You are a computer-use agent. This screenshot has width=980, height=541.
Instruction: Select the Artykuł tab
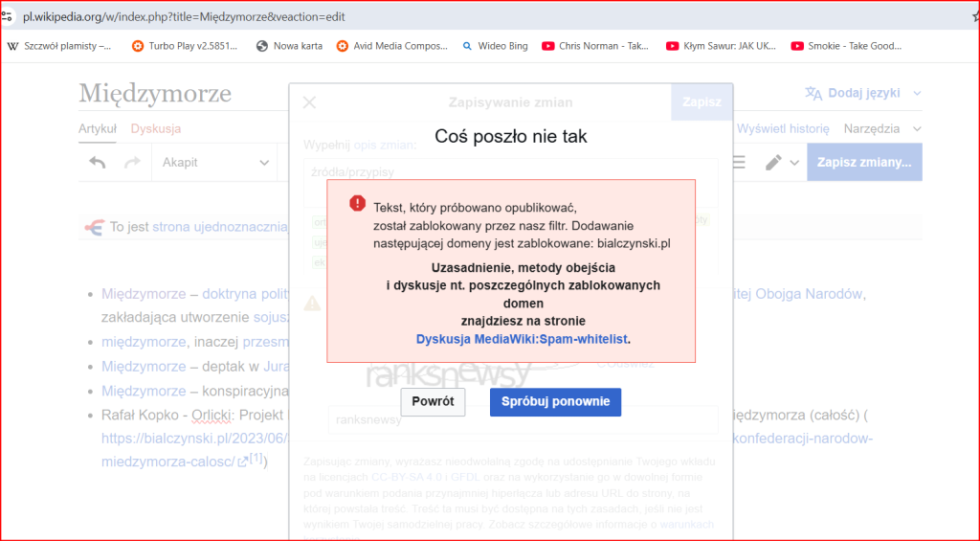[98, 128]
